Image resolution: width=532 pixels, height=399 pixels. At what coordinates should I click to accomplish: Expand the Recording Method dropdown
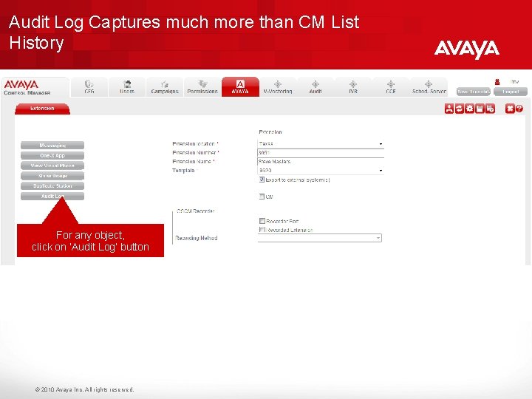click(320, 238)
